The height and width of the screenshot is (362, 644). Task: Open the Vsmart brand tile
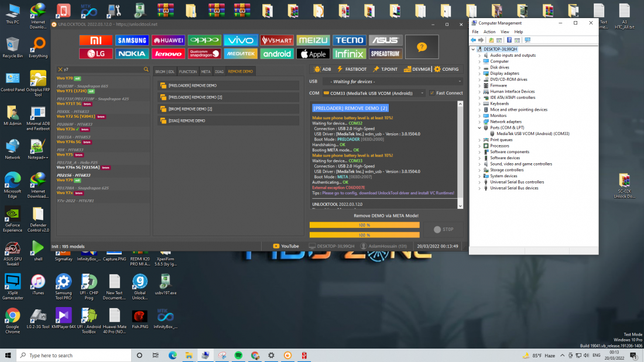(276, 40)
